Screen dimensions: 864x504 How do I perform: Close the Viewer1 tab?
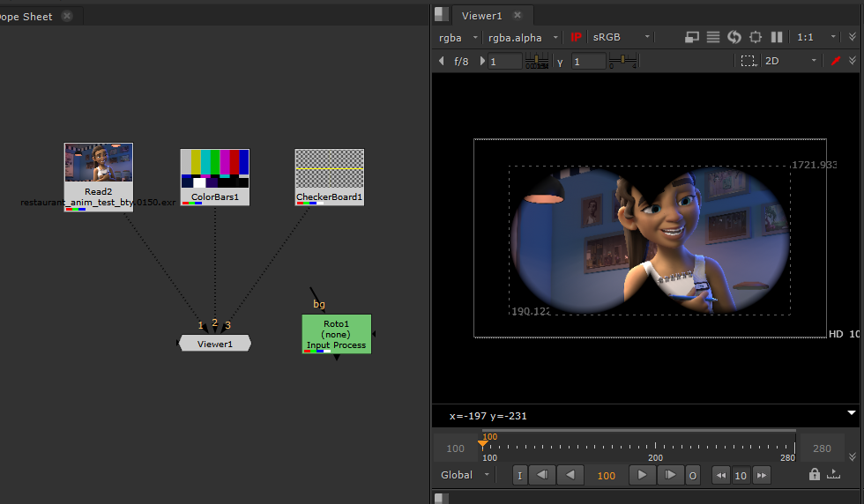pos(518,15)
